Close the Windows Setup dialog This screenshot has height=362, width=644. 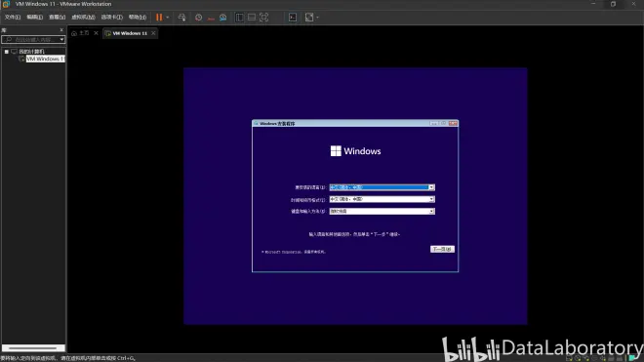453,123
